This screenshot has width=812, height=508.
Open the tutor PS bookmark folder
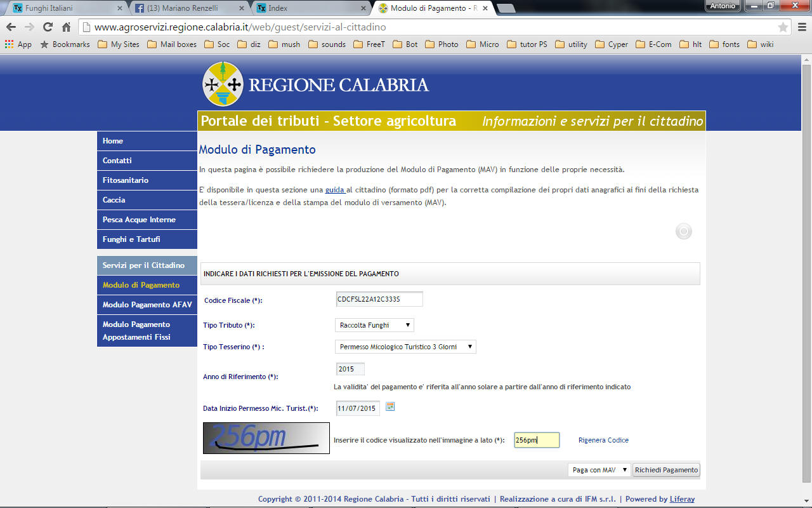[x=527, y=44]
